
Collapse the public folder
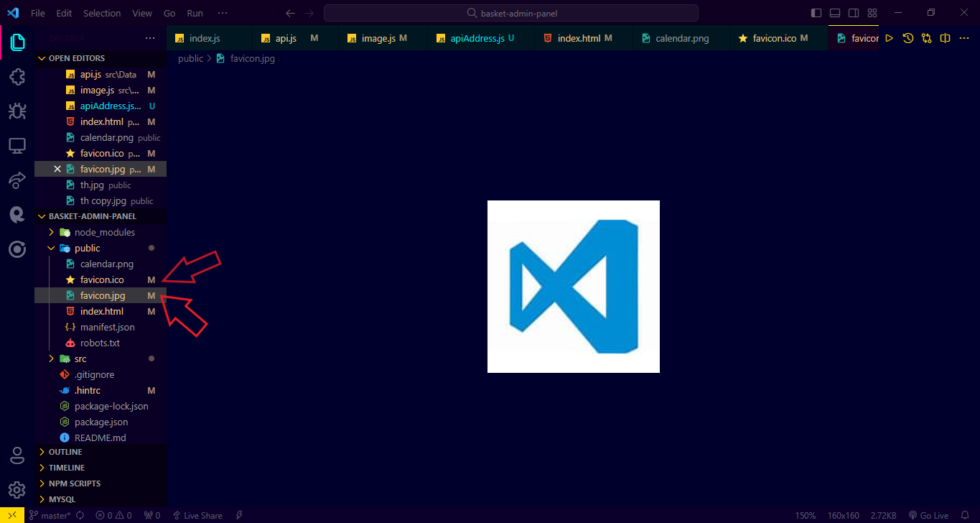pyautogui.click(x=101, y=248)
